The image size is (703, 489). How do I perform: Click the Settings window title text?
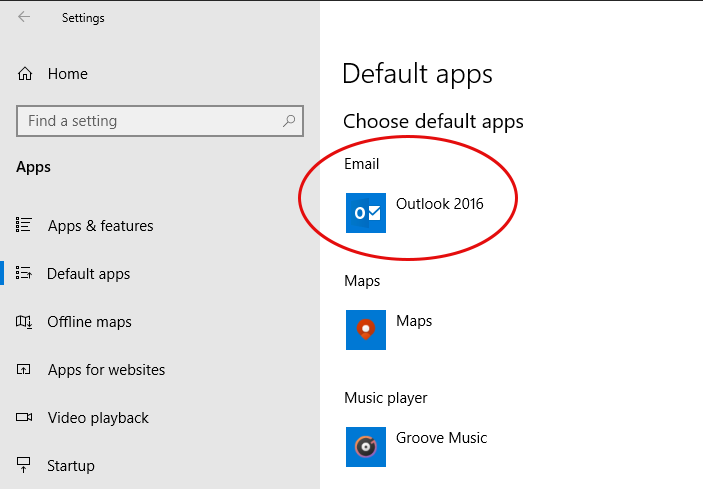[x=83, y=18]
